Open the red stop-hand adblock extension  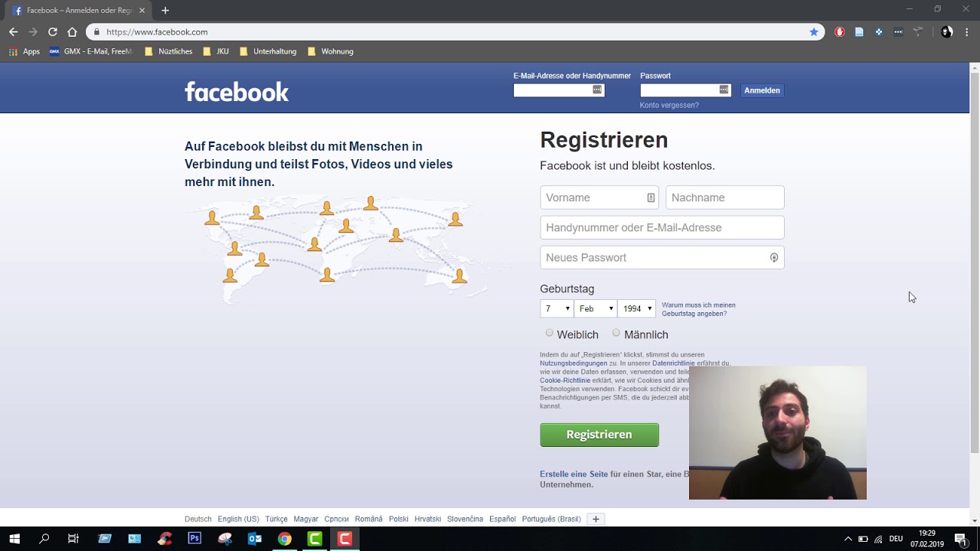click(x=840, y=32)
